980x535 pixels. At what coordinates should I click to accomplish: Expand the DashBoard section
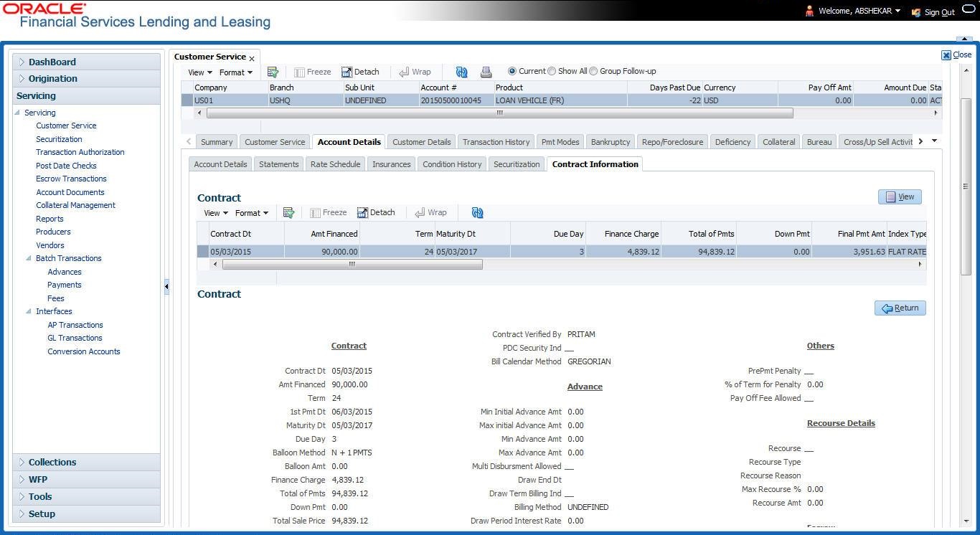tap(86, 62)
